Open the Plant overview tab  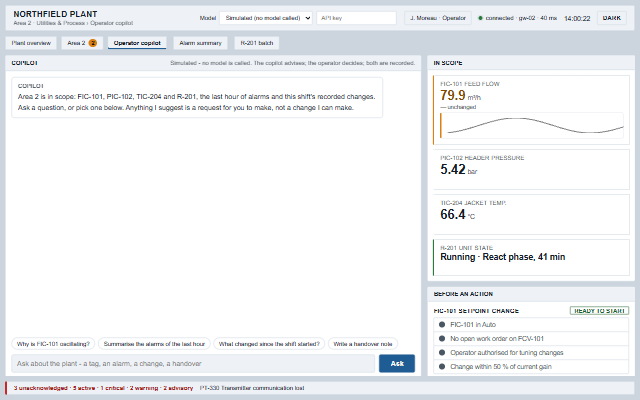31,43
